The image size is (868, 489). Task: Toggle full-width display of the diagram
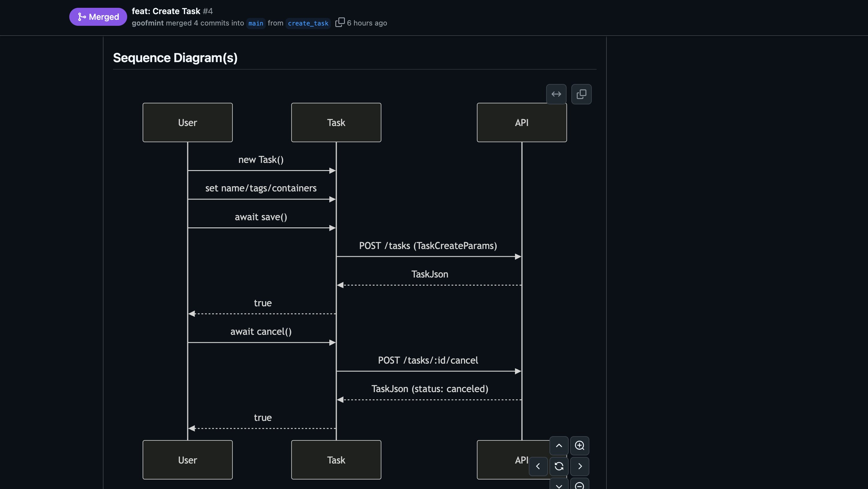(556, 94)
